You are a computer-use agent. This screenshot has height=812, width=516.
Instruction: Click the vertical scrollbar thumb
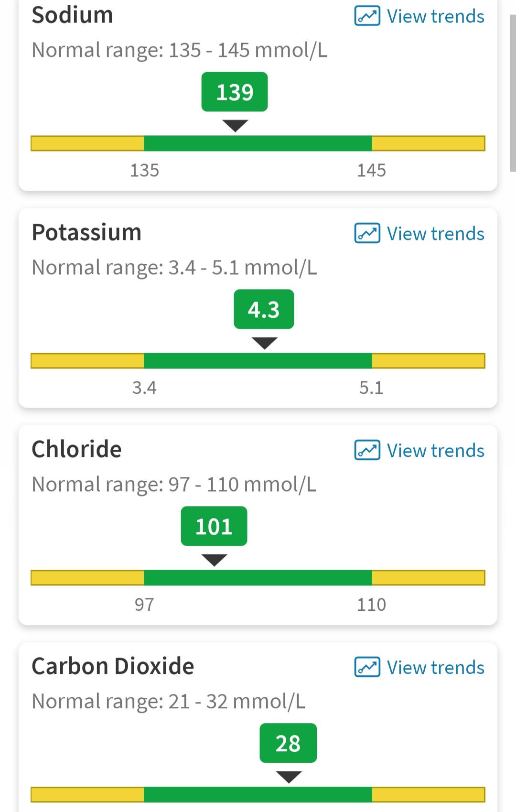[513, 93]
